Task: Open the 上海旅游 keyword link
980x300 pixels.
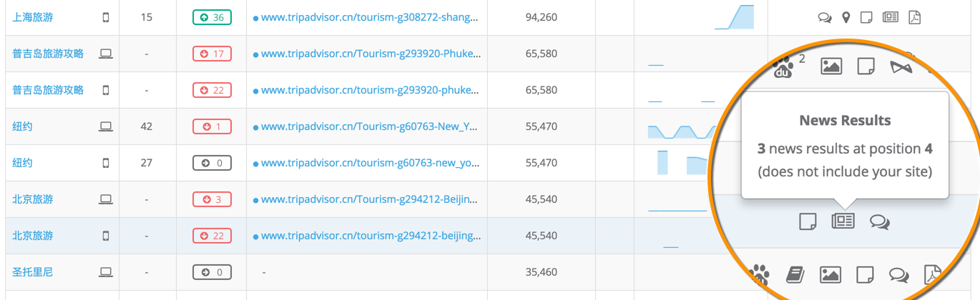Action: tap(33, 17)
